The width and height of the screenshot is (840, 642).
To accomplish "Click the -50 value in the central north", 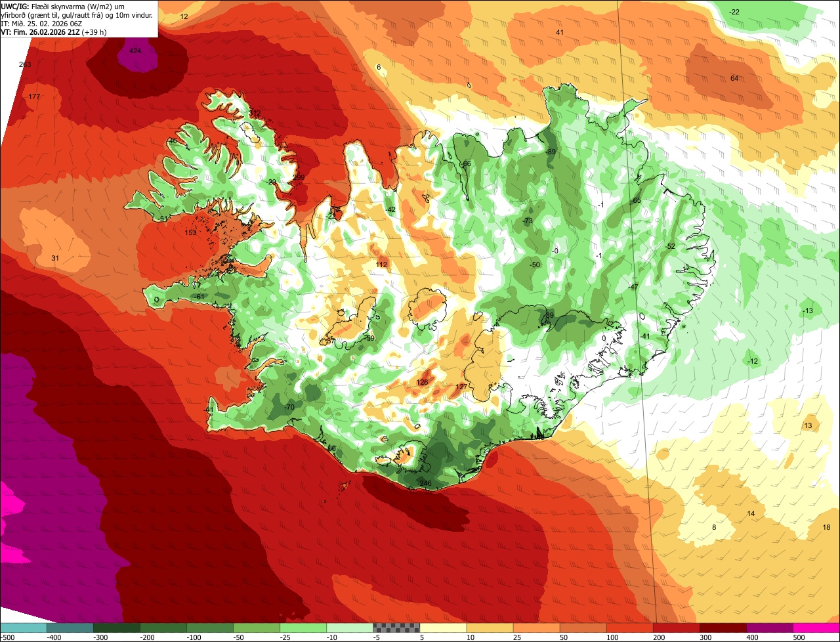I will point(535,265).
